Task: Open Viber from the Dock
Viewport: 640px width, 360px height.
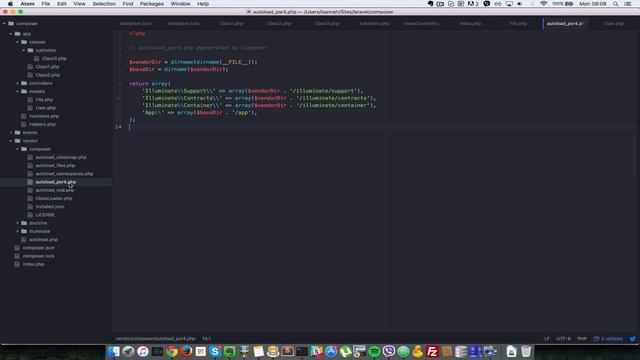Action: tap(389, 351)
